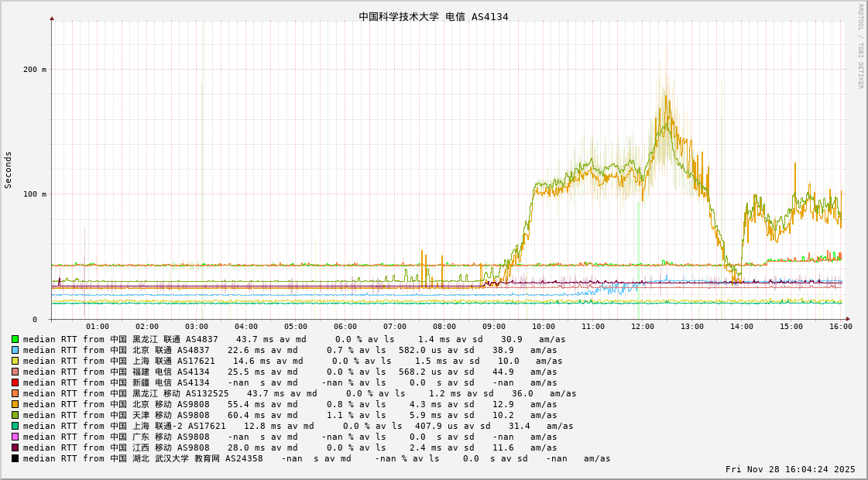Pick the olive swatch for 天津 移动
868x480 pixels.
(15, 415)
